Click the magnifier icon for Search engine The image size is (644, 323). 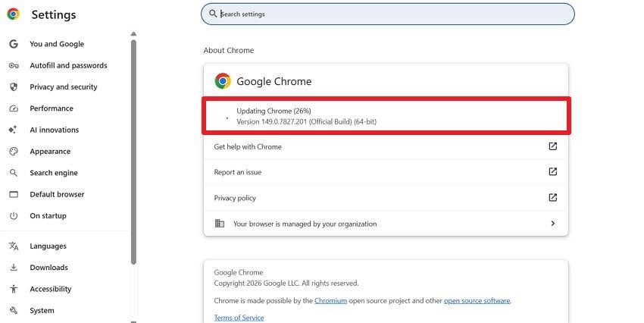(14, 173)
